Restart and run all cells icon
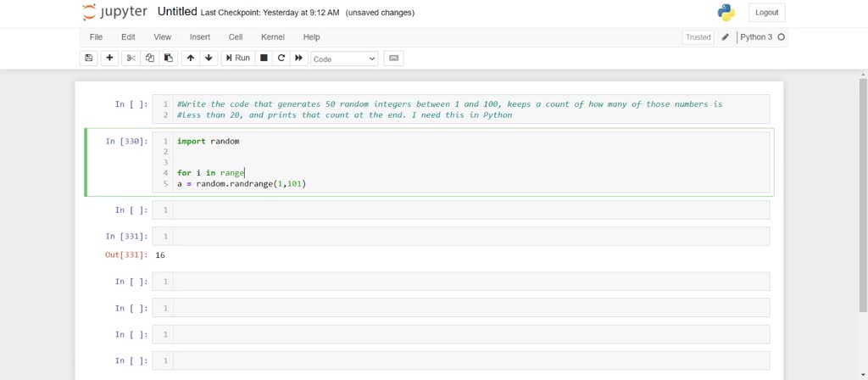This screenshot has width=868, height=380. (x=298, y=59)
